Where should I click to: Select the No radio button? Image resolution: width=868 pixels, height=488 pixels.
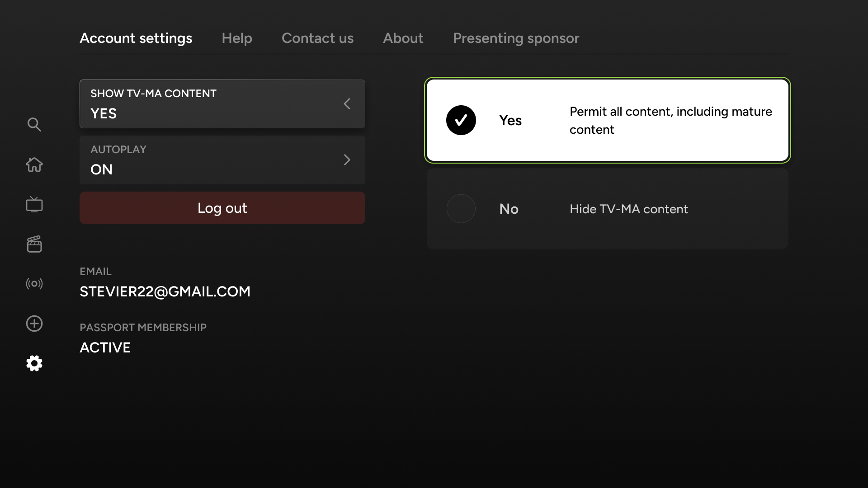click(461, 209)
